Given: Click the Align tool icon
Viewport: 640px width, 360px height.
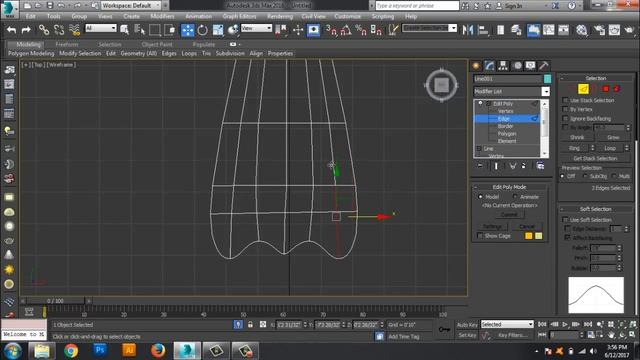Looking at the screenshot, I should pyautogui.click(x=483, y=30).
